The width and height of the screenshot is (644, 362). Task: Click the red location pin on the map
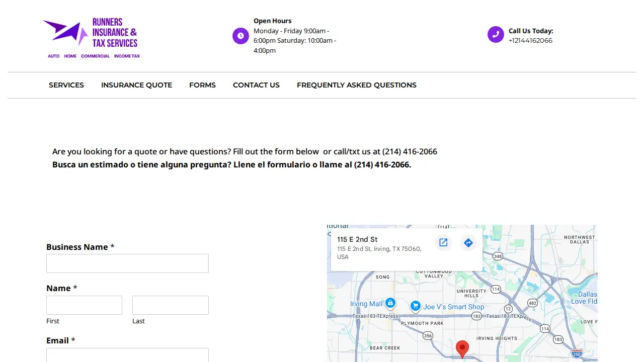tap(462, 349)
